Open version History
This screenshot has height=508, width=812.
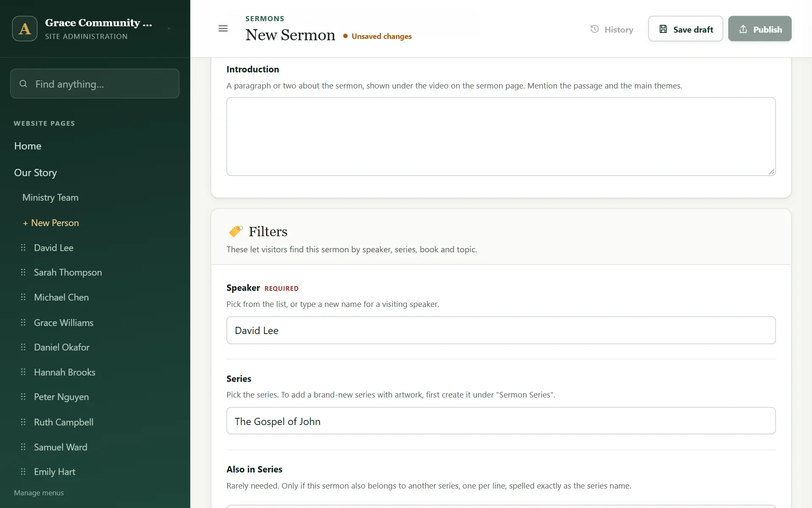click(612, 29)
